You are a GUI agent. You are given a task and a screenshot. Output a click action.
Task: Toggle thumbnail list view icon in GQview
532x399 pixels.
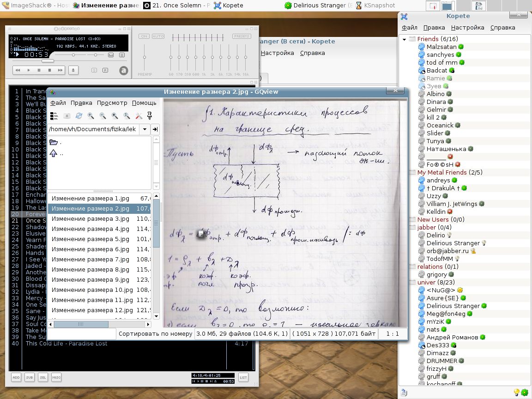(54, 116)
